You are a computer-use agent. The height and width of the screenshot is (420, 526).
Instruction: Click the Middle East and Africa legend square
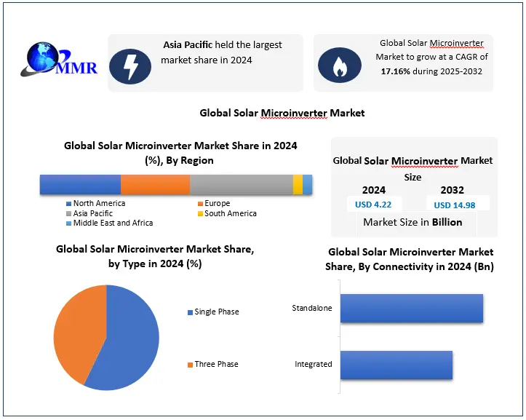tap(69, 223)
